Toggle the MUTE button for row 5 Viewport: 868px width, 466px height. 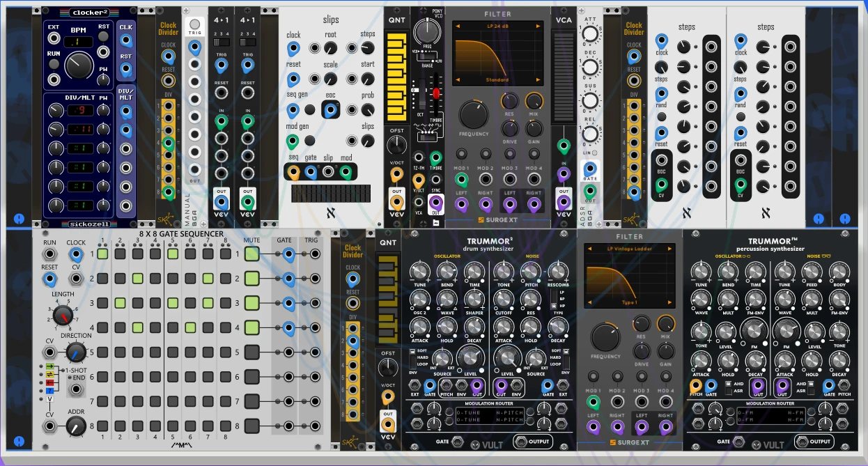pos(252,352)
